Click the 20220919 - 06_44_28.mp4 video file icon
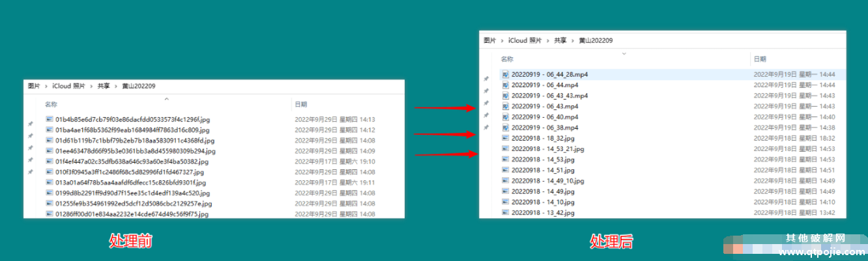The height and width of the screenshot is (261, 868). tap(505, 74)
